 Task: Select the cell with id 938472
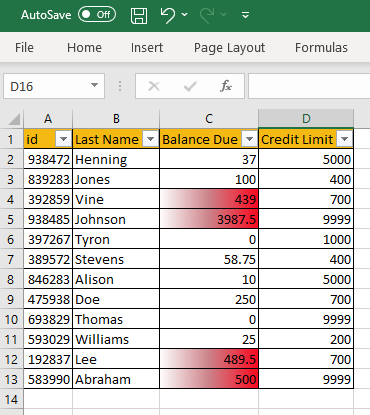click(x=48, y=159)
